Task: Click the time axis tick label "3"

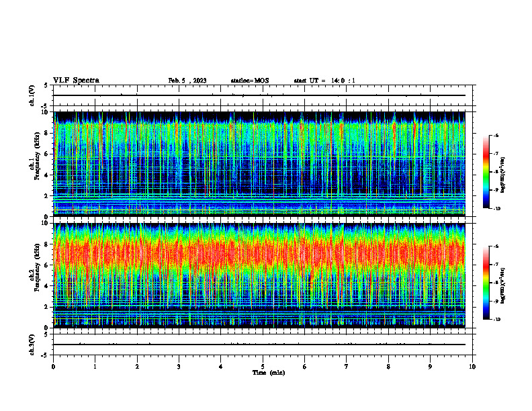Action: pos(179,367)
